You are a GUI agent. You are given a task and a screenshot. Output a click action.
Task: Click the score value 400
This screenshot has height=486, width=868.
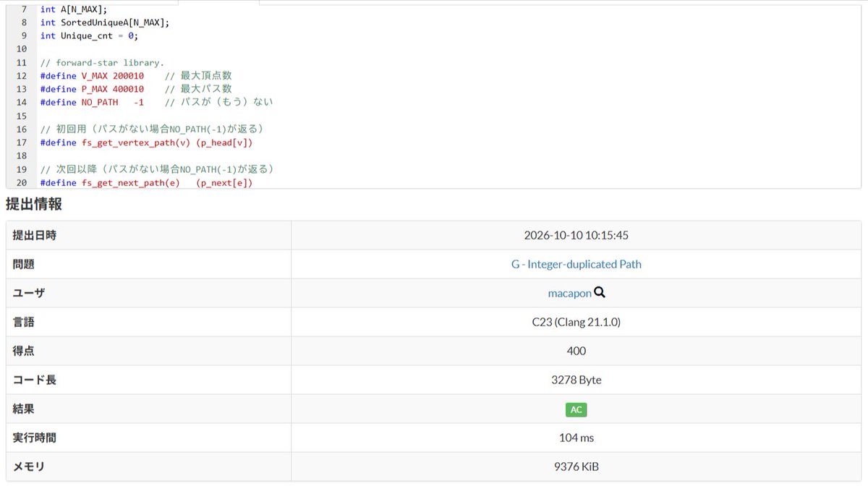coord(576,351)
